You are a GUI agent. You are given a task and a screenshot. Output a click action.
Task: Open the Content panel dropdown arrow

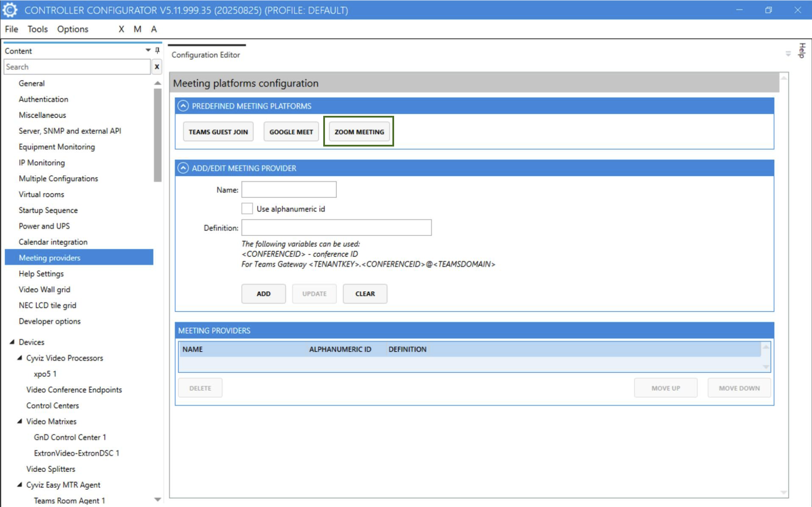pyautogui.click(x=148, y=51)
